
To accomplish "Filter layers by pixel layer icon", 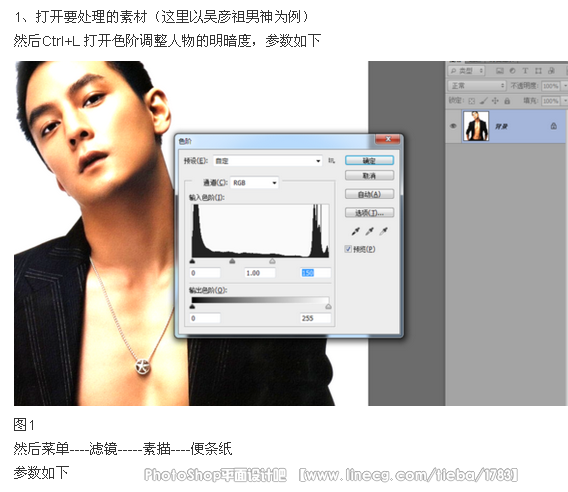I will [x=500, y=71].
